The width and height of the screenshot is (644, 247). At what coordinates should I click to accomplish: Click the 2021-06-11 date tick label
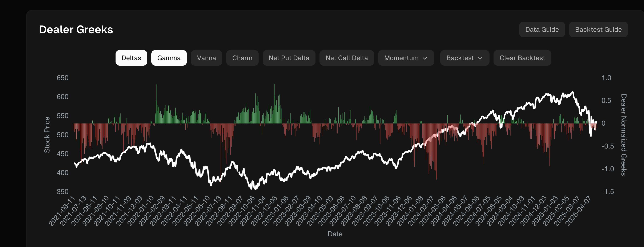tap(62, 211)
